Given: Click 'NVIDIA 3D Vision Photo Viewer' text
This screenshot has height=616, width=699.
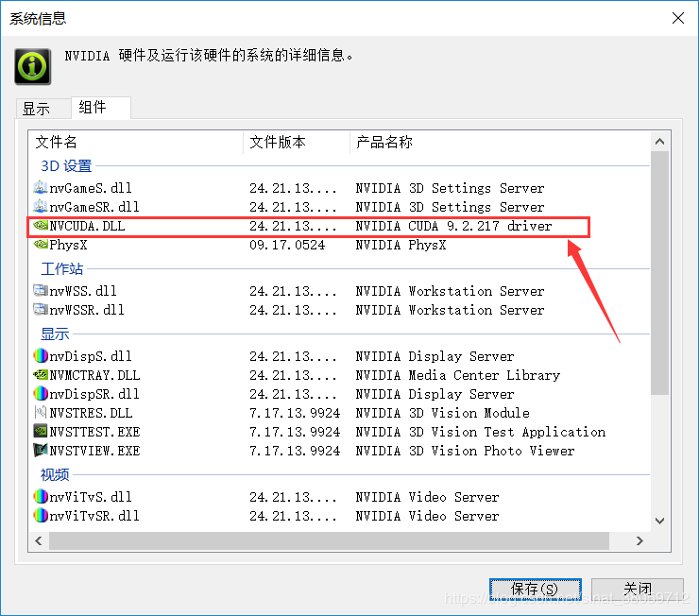Looking at the screenshot, I should 465,451.
